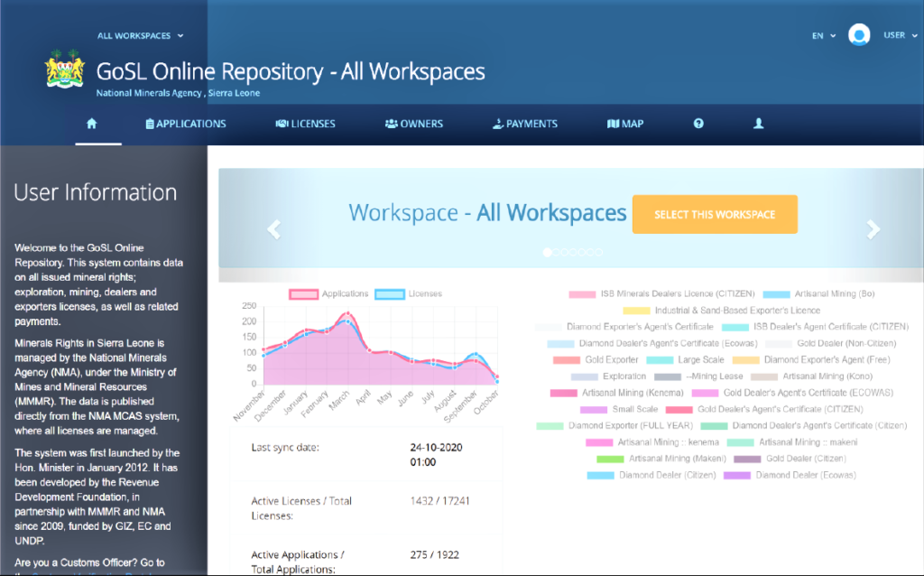The height and width of the screenshot is (576, 924).
Task: Click the ISB Minerals Dealers Licence (CITIZEN) swatch
Action: pos(582,294)
